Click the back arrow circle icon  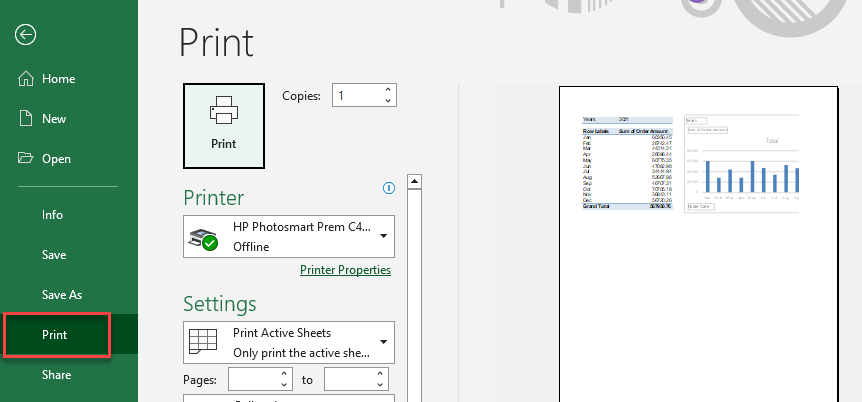coord(26,34)
